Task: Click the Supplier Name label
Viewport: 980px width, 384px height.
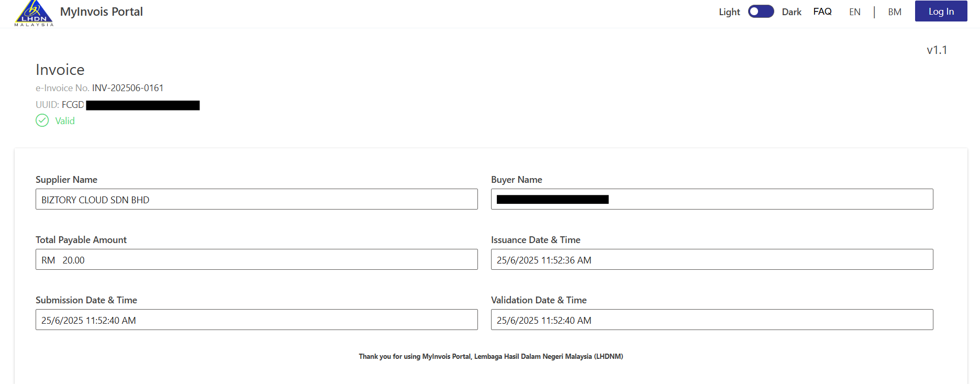Action: [66, 180]
